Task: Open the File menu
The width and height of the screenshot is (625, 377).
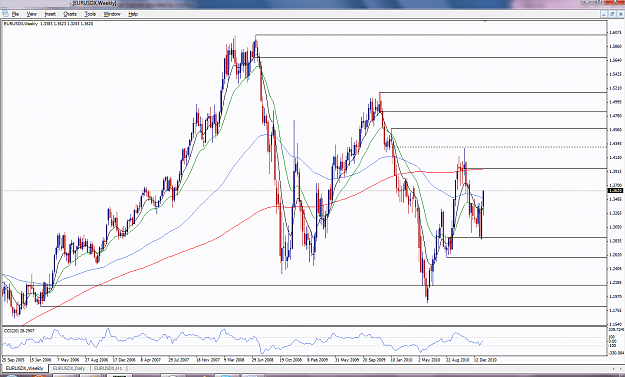Action: tap(15, 14)
